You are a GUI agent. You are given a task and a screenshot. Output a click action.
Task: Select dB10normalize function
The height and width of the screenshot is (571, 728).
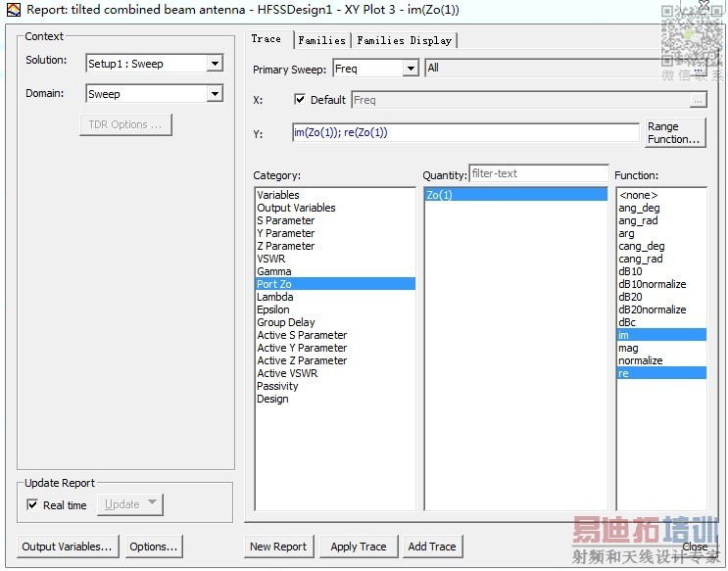click(661, 284)
